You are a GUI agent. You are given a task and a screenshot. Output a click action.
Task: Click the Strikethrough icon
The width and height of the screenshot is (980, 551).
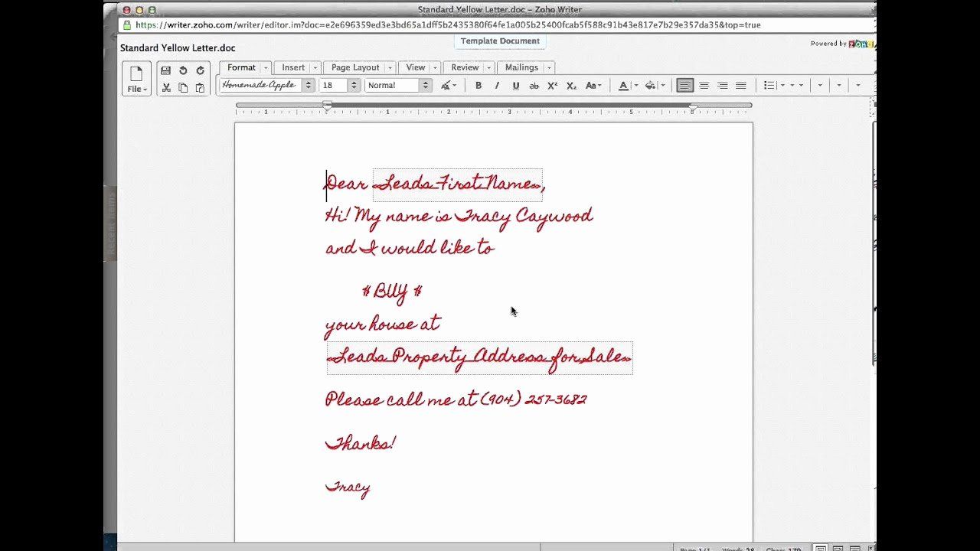pos(534,86)
